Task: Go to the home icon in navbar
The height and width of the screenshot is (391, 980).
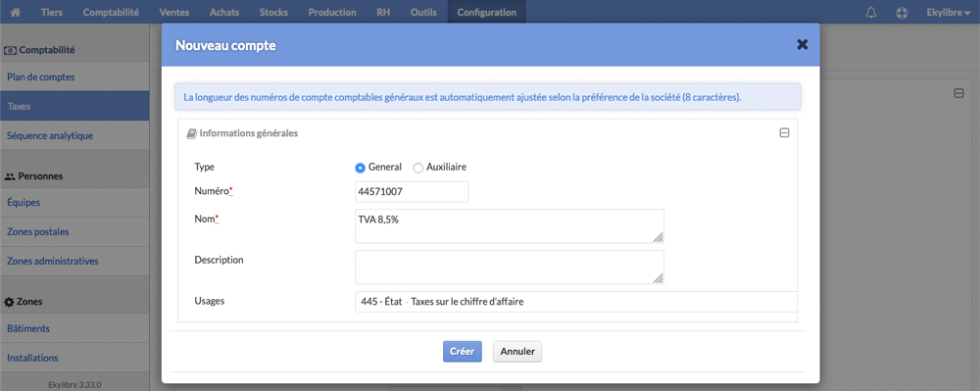Action: tap(15, 12)
